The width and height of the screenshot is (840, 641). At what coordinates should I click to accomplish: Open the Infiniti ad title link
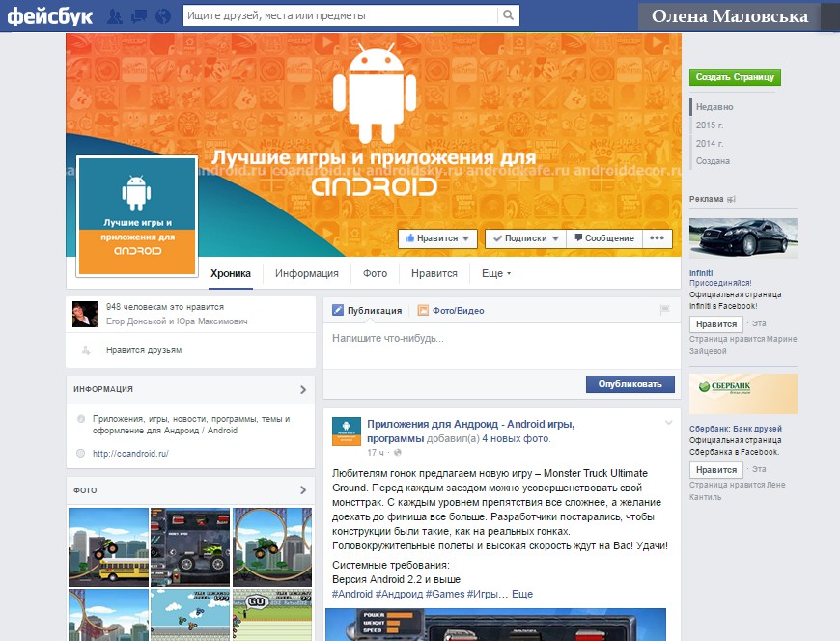[x=701, y=273]
